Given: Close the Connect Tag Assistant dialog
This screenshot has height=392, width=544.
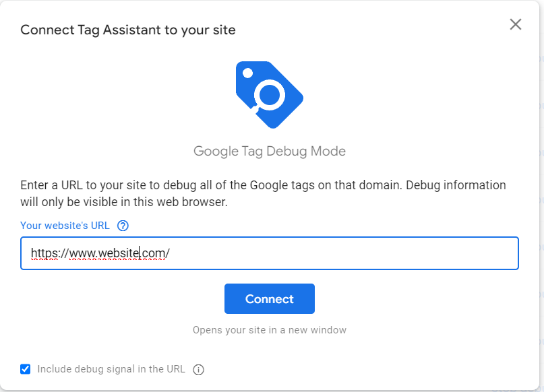Looking at the screenshot, I should pos(516,24).
